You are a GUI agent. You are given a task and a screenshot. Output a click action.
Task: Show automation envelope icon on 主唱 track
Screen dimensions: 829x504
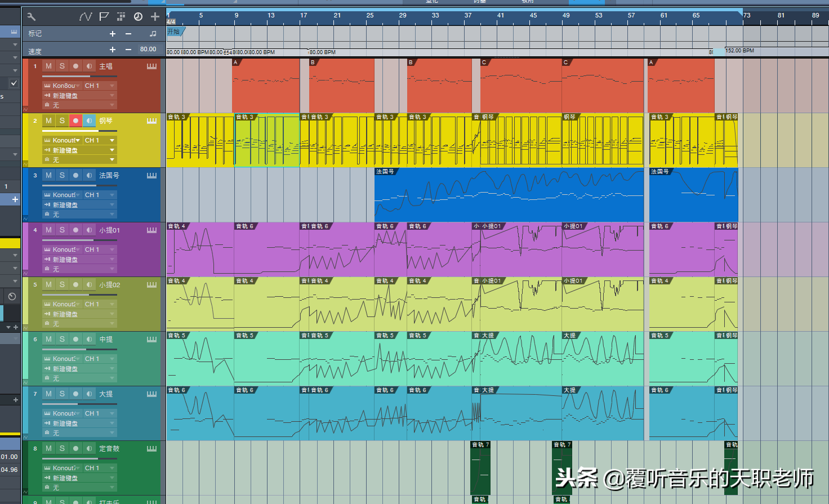pos(25,110)
